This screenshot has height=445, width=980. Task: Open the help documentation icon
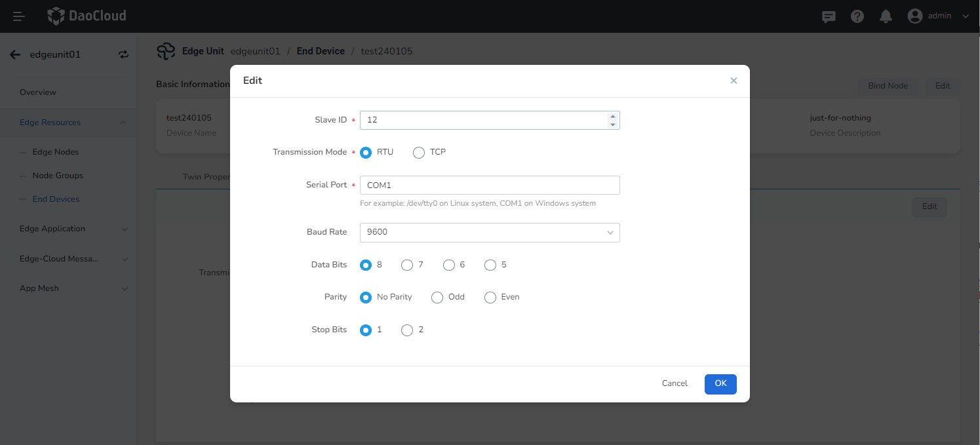pos(857,16)
